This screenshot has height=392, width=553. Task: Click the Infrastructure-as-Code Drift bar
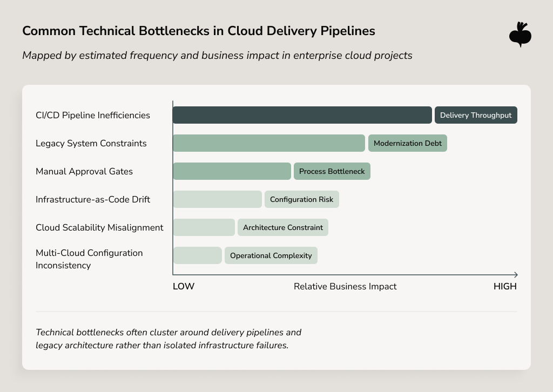point(217,199)
